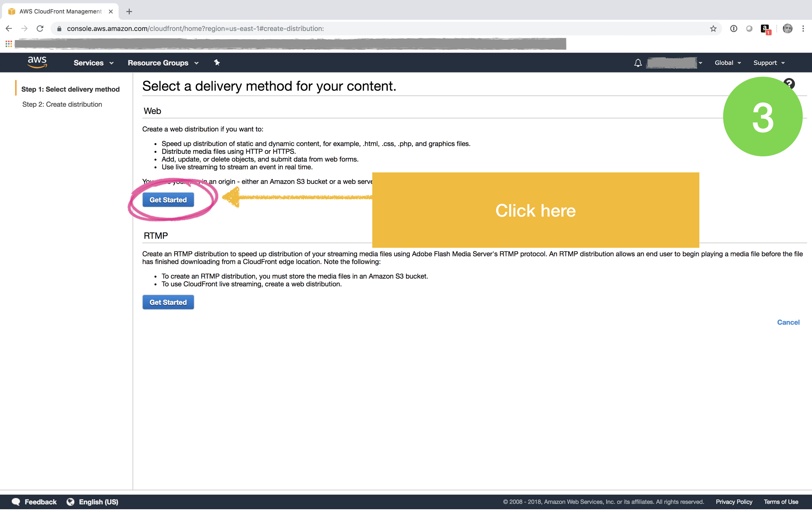The width and height of the screenshot is (812, 514).
Task: Click the line "Use live streaming to stream an event"
Action: 237,167
